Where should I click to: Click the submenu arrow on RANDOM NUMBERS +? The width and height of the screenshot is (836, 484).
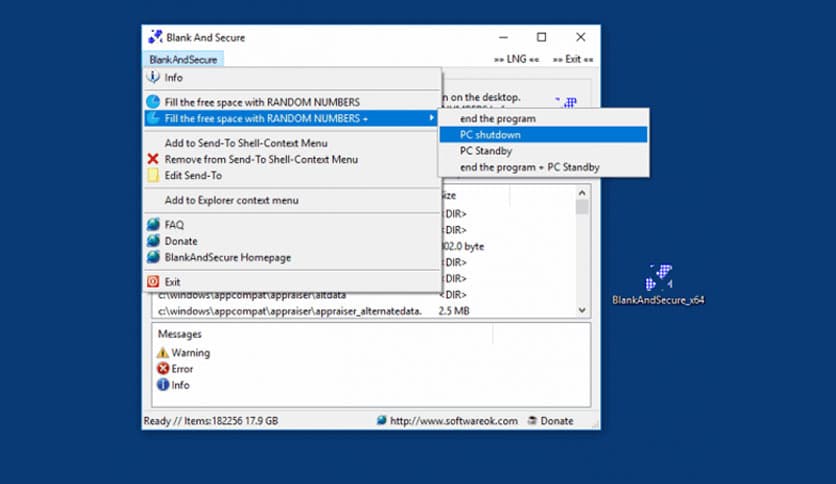click(431, 118)
